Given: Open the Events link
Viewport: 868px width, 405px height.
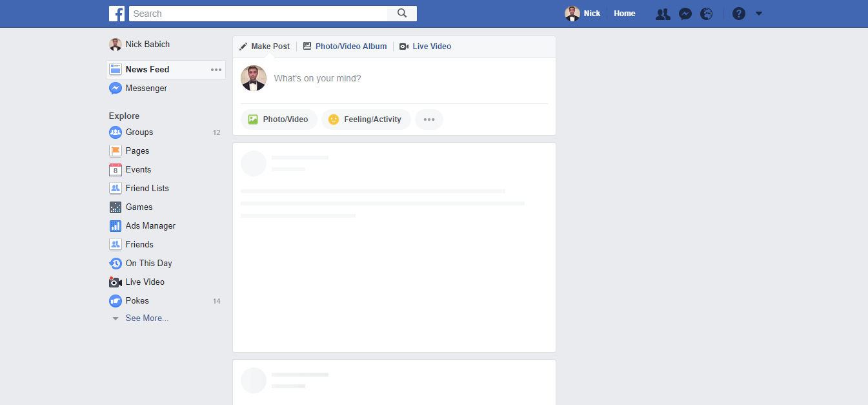Looking at the screenshot, I should [138, 170].
